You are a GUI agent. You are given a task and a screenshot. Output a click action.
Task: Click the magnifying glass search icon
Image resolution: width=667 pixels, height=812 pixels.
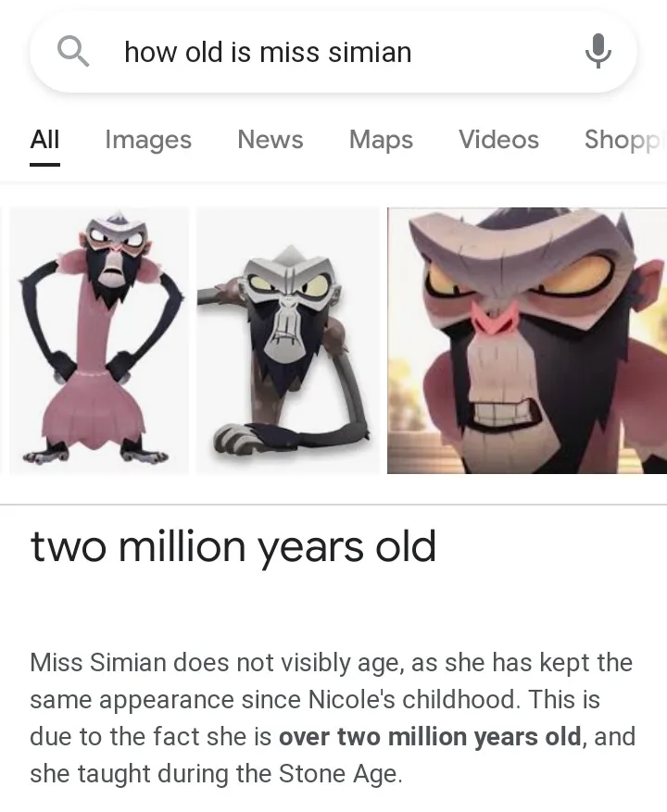click(72, 51)
